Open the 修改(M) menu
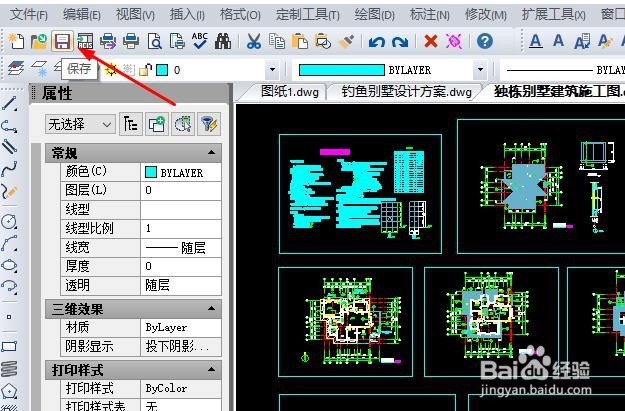The width and height of the screenshot is (625, 411). 485,15
